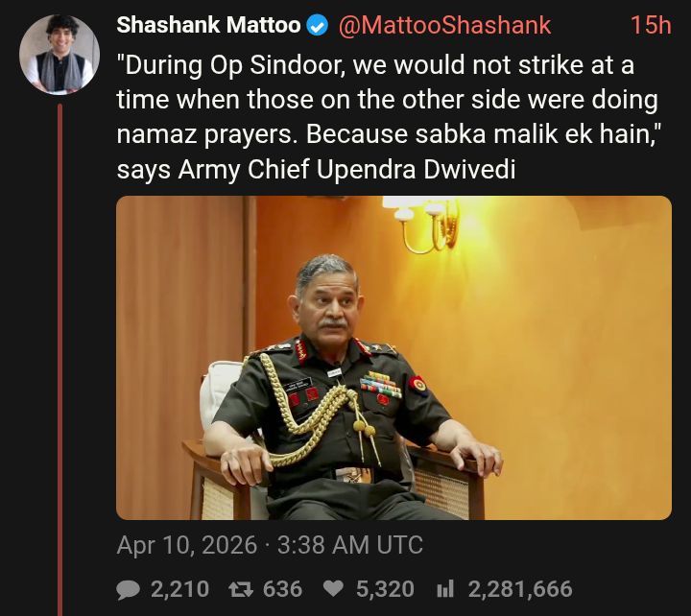Viewport: 691px width, 616px height.
Task: Click the 15h relative timestamp
Action: (x=650, y=26)
